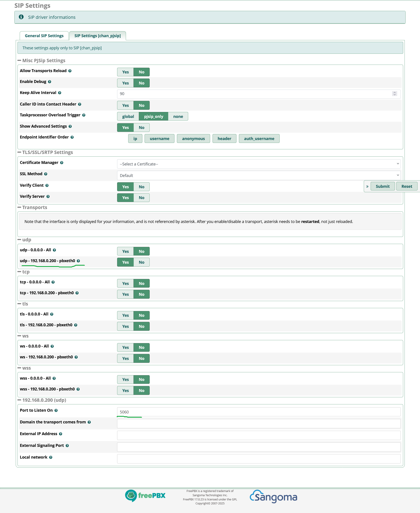This screenshot has width=420, height=513.
Task: Click the help icon next to Allow Transports Reload
Action: tap(70, 71)
